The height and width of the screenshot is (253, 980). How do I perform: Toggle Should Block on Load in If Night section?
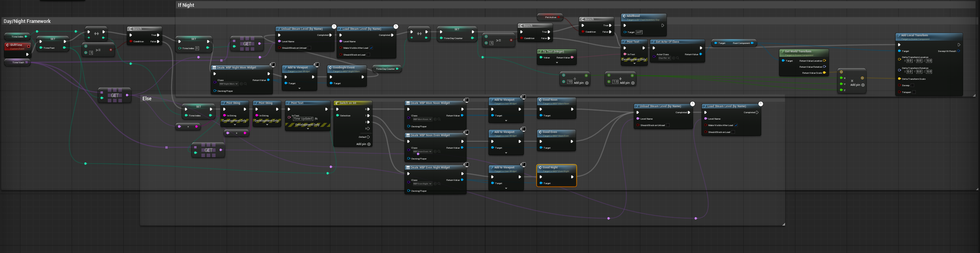coord(368,55)
